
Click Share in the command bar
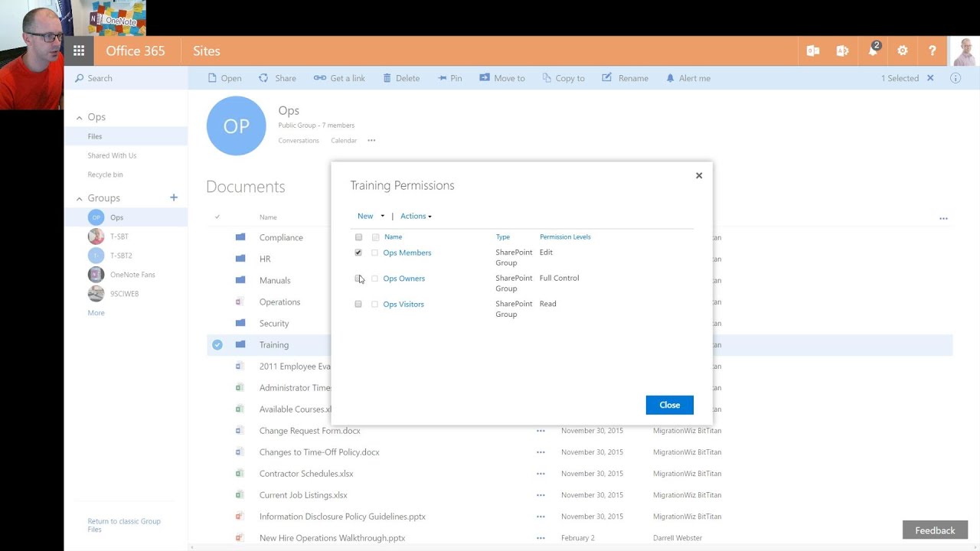277,78
